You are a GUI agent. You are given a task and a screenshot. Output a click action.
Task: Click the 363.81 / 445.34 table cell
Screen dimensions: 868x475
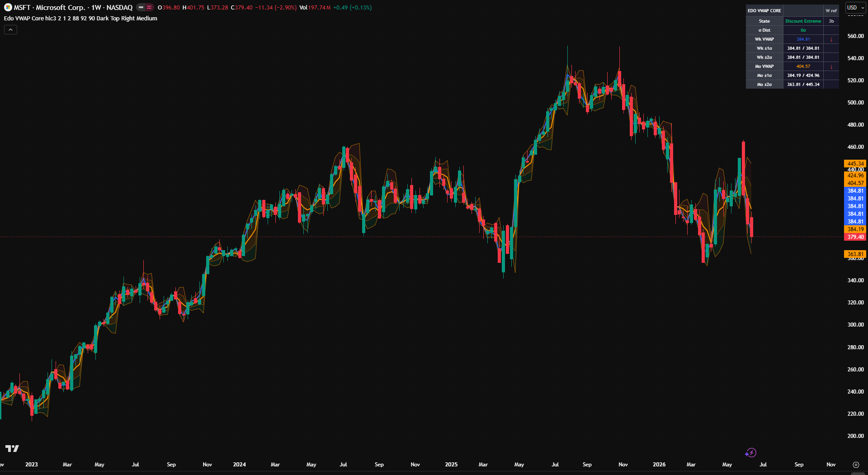click(803, 85)
